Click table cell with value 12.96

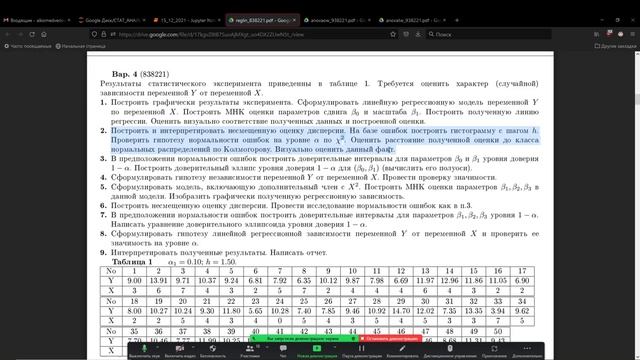coord(449,281)
